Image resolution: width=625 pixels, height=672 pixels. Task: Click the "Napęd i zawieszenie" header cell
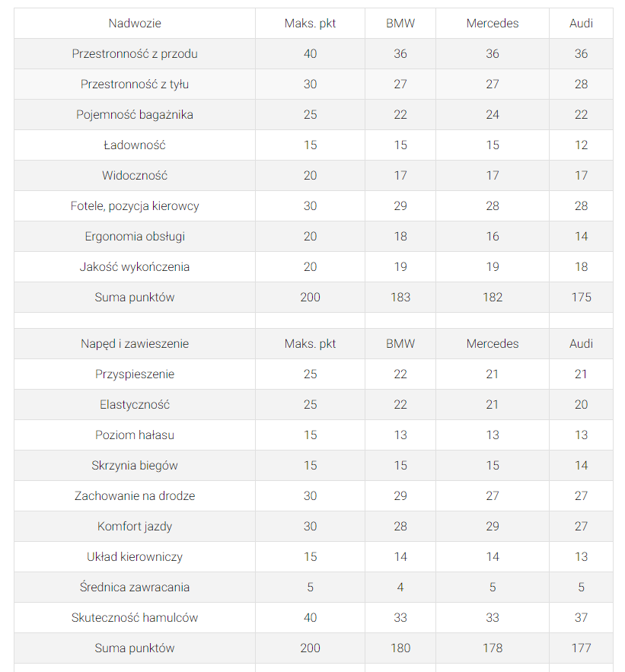coord(135,344)
